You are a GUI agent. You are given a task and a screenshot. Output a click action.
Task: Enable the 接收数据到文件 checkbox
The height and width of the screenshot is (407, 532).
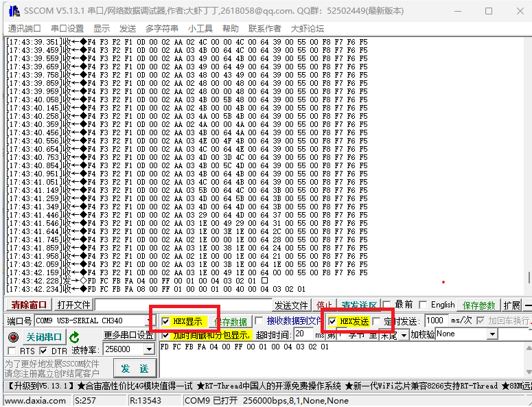259,321
